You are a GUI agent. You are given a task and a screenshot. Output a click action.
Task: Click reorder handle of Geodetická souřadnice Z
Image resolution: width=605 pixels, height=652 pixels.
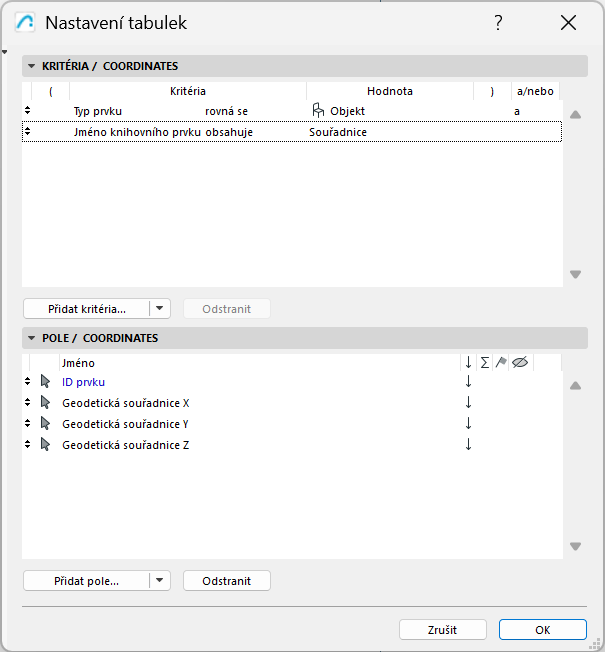tap(28, 445)
